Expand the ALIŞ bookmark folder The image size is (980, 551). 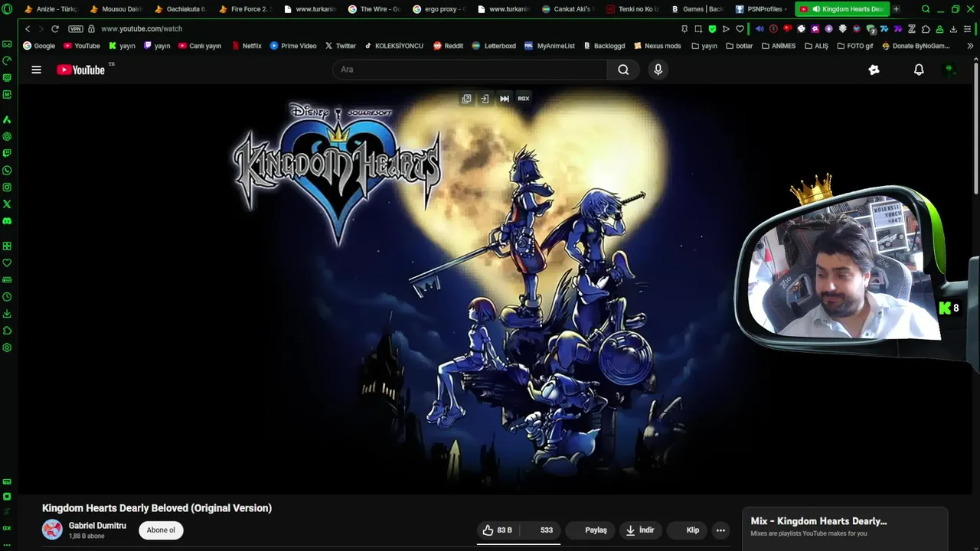(x=816, y=46)
